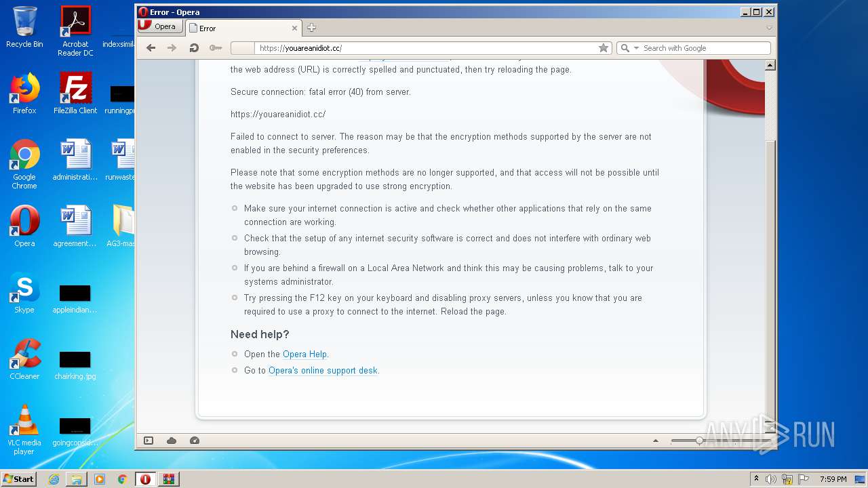This screenshot has width=868, height=488.
Task: Adjust the page zoom slider
Action: pos(699,441)
